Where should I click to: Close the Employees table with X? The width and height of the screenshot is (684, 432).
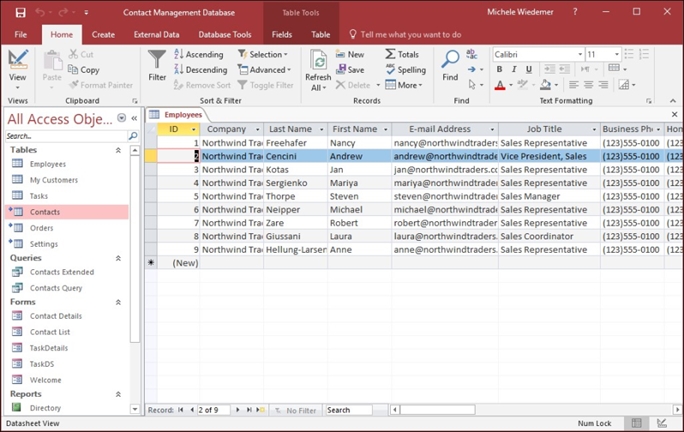click(x=674, y=114)
